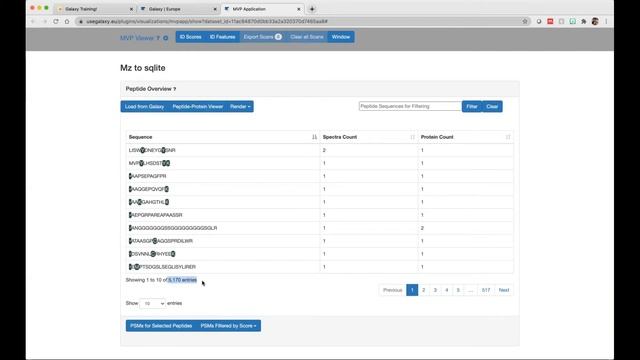Expand PSMs Filtered by Score dropdown

tap(229, 326)
